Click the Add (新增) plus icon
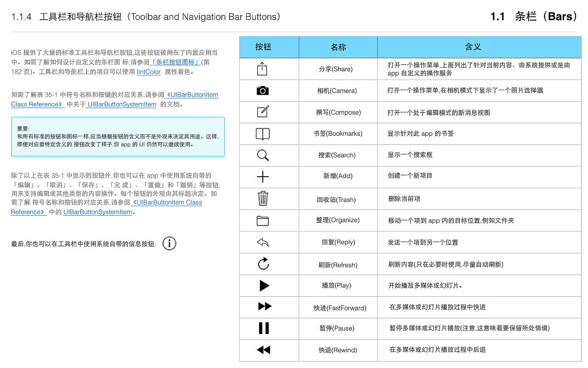Screen dimensions: 588x368 [262, 177]
